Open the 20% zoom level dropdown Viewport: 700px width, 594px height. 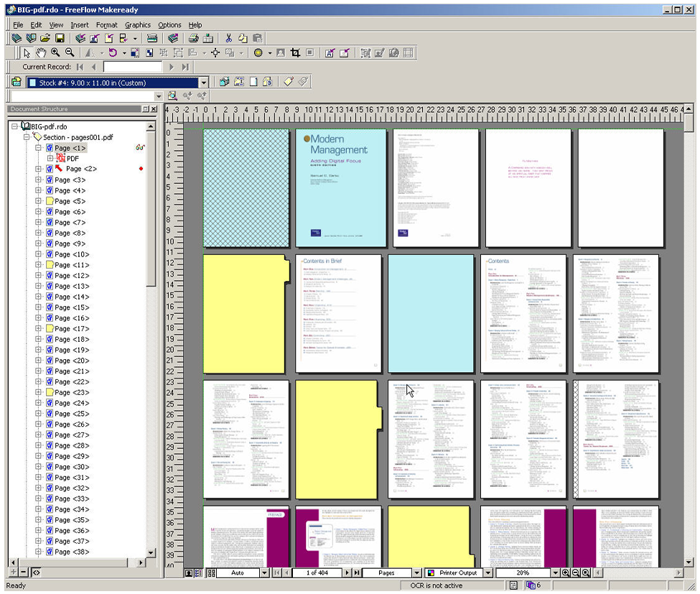pos(554,573)
